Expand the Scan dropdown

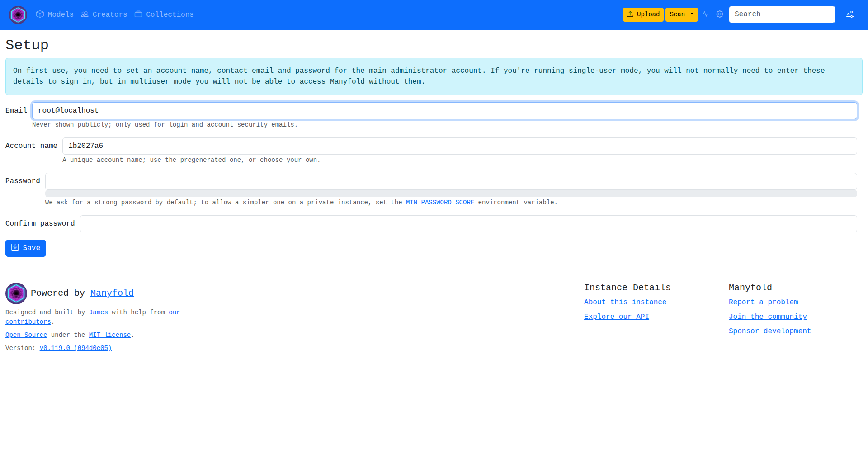click(681, 14)
